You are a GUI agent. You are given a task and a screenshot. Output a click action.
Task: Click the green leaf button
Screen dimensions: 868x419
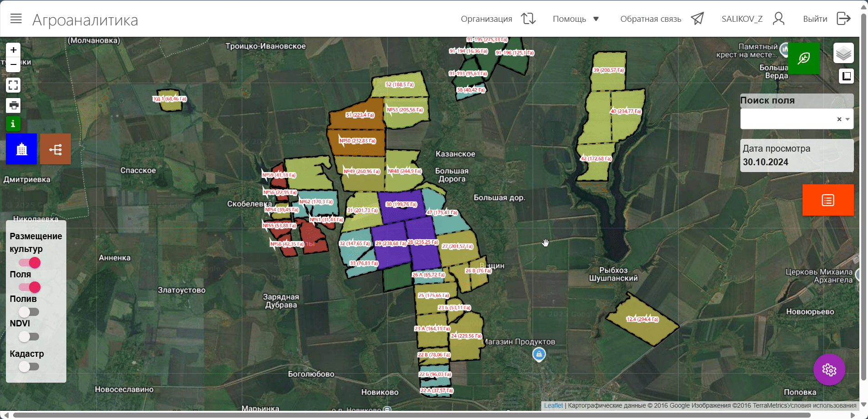[803, 59]
